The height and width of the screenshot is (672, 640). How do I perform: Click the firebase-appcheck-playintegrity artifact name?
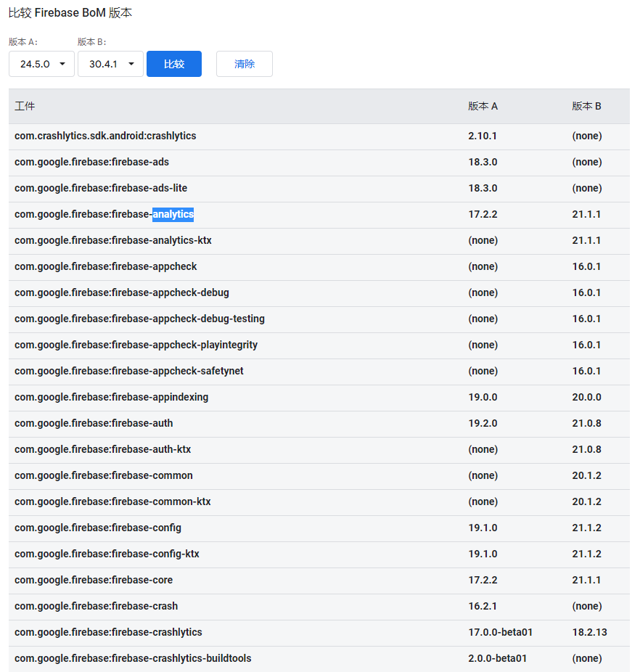(x=136, y=345)
